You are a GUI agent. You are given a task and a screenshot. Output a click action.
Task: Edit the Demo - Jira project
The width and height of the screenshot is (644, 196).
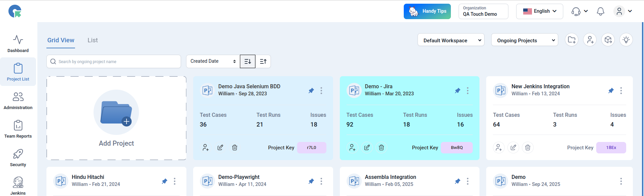click(x=367, y=148)
